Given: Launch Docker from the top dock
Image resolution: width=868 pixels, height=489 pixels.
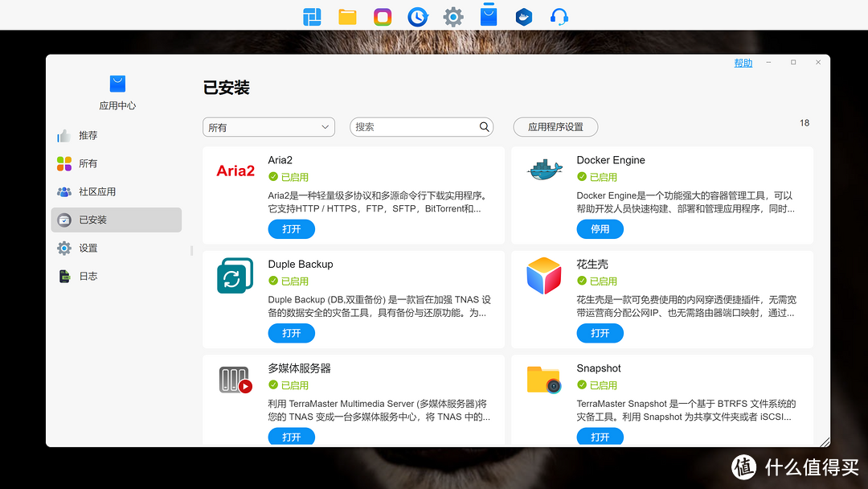Looking at the screenshot, I should [523, 15].
